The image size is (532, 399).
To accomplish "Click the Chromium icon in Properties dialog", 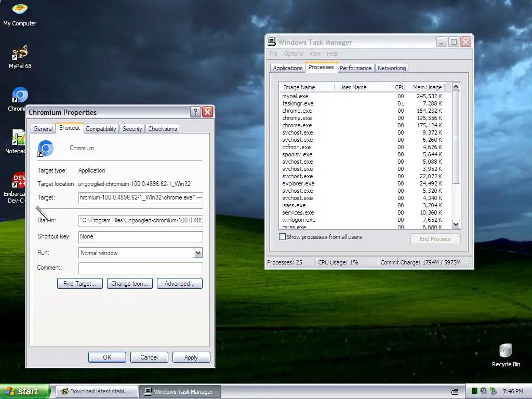I will (x=46, y=148).
